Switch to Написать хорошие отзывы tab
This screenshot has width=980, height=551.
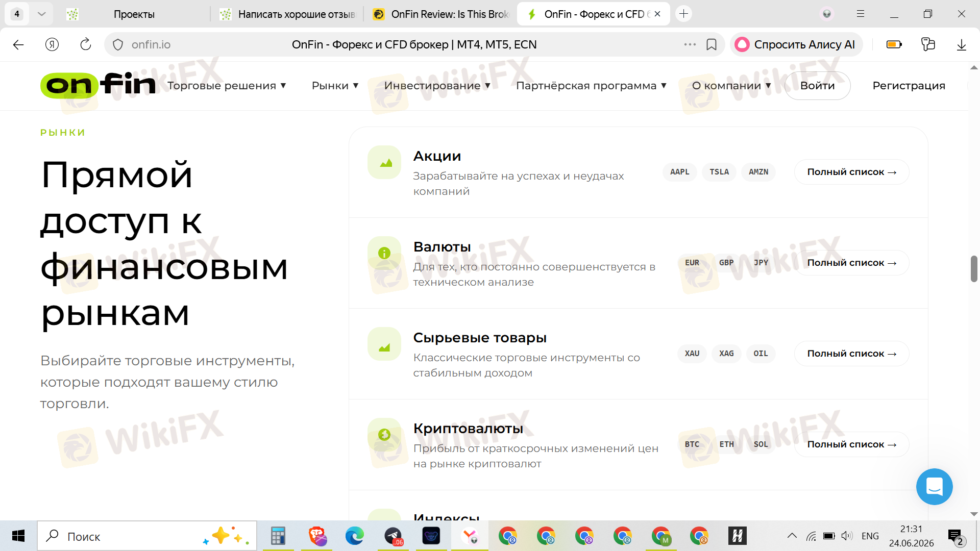tap(287, 14)
